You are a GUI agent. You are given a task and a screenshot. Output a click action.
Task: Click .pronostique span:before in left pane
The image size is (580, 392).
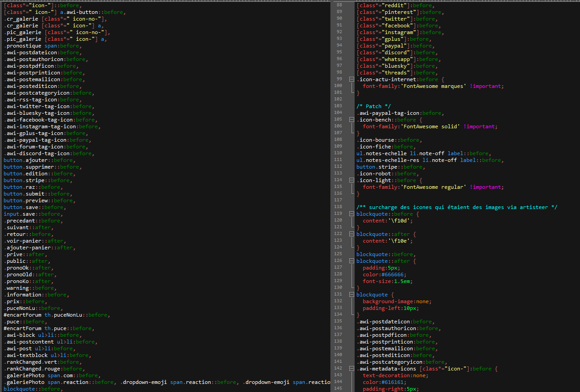click(x=43, y=46)
